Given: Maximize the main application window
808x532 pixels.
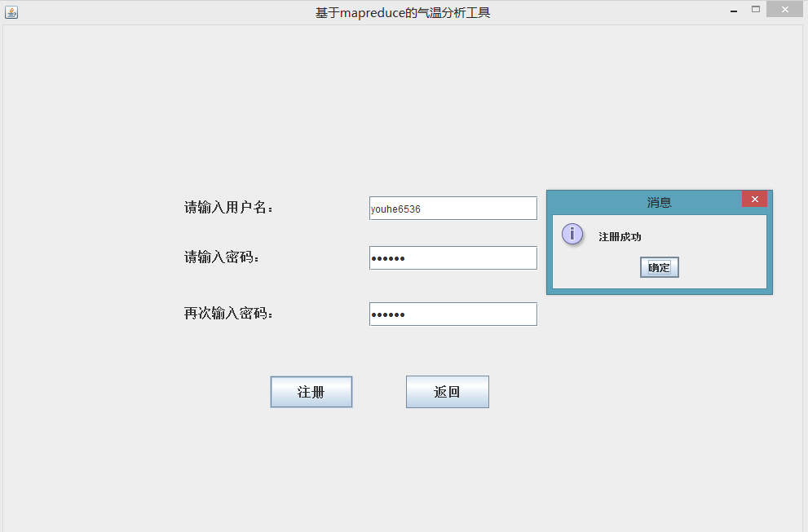Looking at the screenshot, I should click(756, 9).
